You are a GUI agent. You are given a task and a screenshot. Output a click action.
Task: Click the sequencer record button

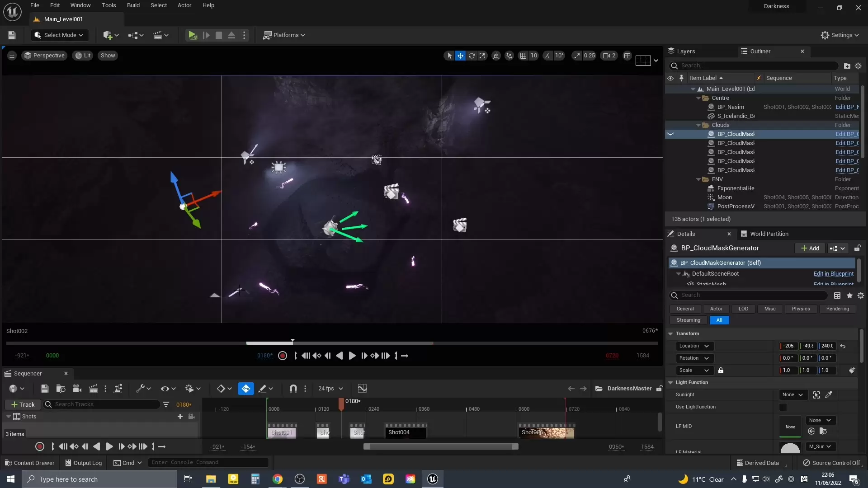(x=40, y=447)
